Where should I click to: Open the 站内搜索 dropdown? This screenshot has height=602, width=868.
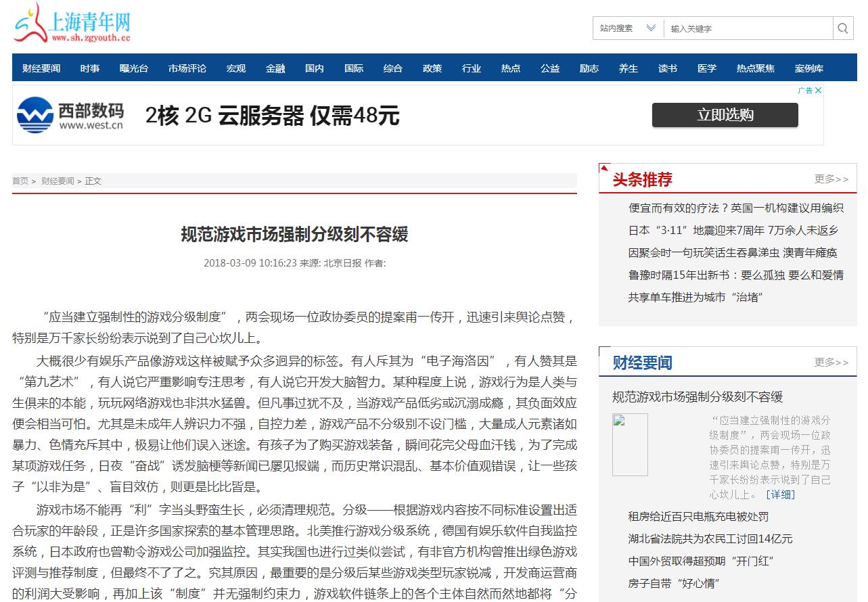pyautogui.click(x=628, y=28)
